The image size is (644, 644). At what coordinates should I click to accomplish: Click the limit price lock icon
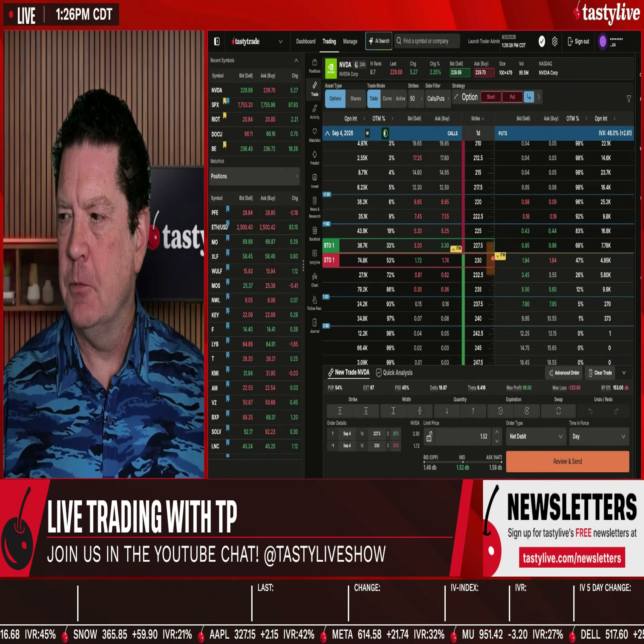(429, 436)
